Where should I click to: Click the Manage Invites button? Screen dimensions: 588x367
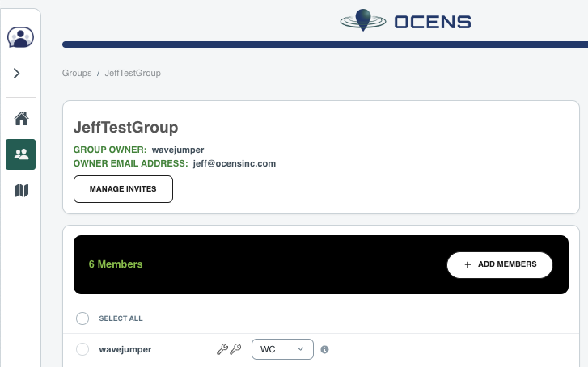123,189
